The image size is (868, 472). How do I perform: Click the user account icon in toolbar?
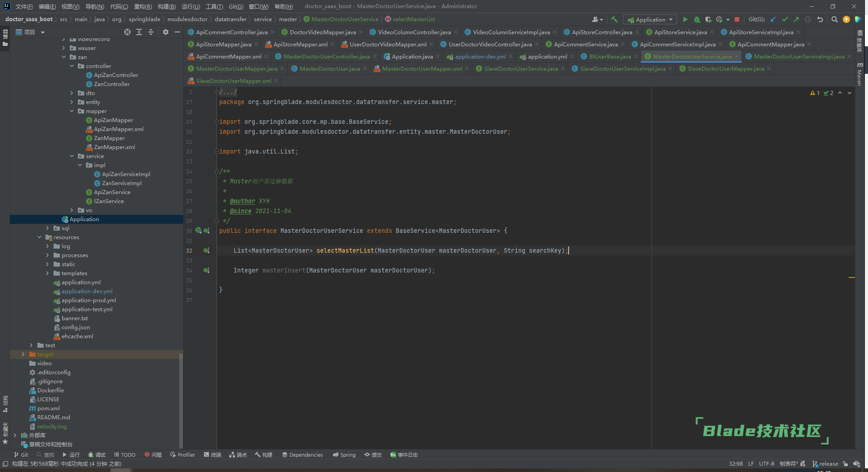tap(597, 19)
